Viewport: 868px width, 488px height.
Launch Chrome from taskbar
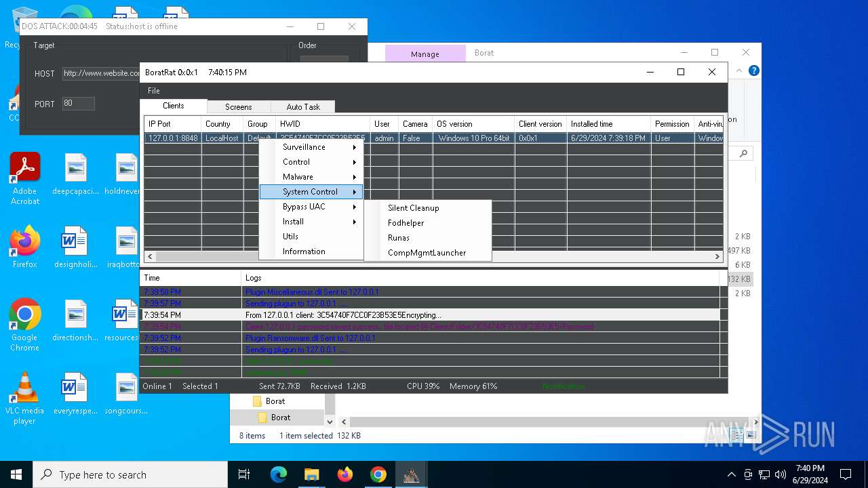[x=378, y=474]
